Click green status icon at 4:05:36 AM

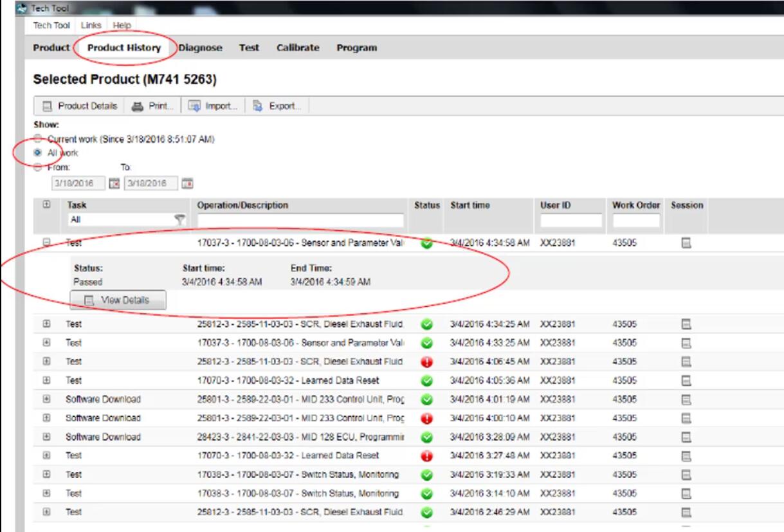coord(426,380)
